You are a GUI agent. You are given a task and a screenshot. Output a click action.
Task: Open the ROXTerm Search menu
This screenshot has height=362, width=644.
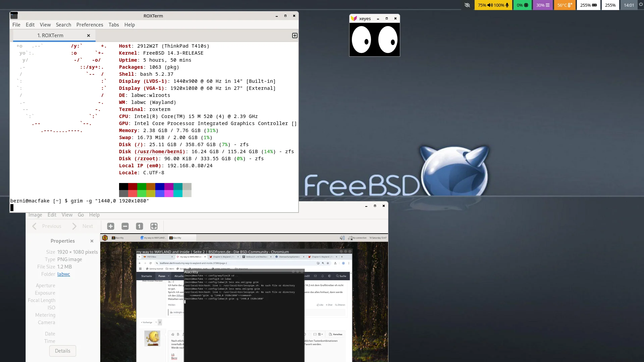pyautogui.click(x=63, y=25)
